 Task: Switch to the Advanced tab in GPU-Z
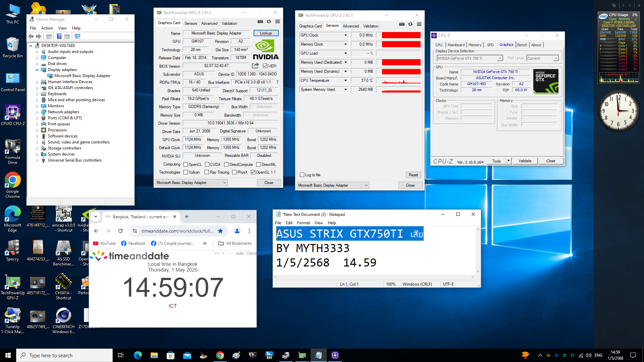(x=209, y=23)
